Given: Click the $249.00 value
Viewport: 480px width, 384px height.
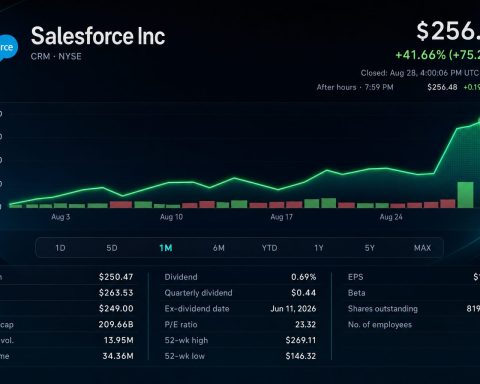Looking at the screenshot, I should point(116,309).
